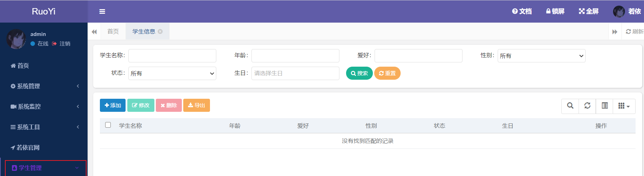Click the 没有找到匹配的记录 message
The image size is (644, 176).
[x=368, y=141]
